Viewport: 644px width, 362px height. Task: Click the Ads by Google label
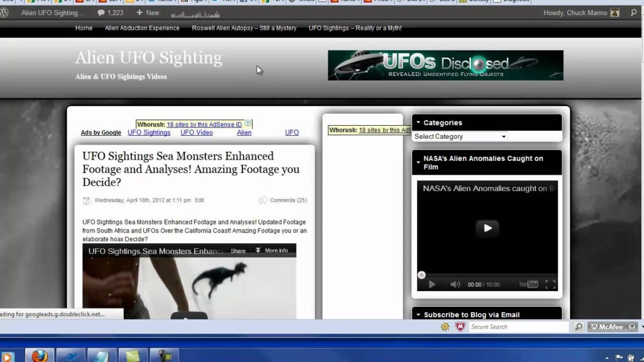coord(101,133)
